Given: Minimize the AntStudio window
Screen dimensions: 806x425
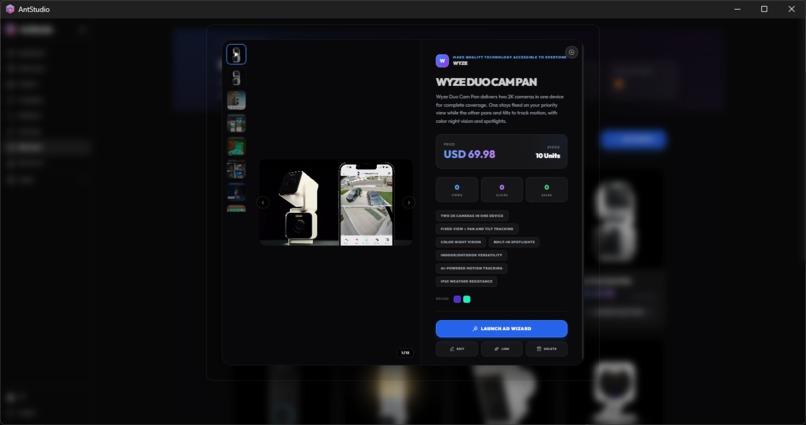Looking at the screenshot, I should [738, 9].
